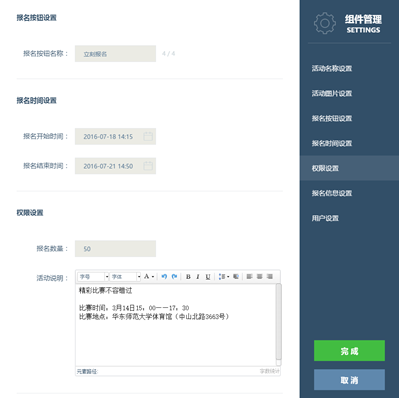Click the green 完成 button
The height and width of the screenshot is (398, 399).
[349, 351]
